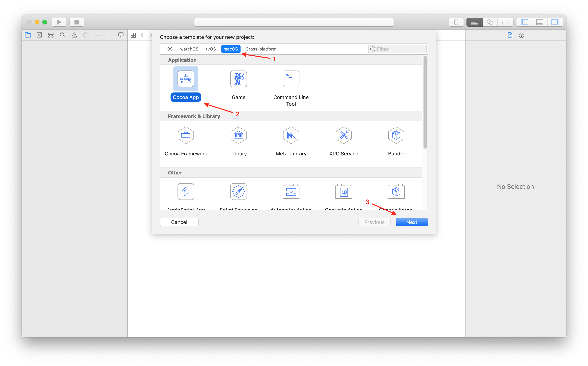Image resolution: width=588 pixels, height=366 pixels.
Task: Select the XPC Service template
Action: click(x=343, y=135)
